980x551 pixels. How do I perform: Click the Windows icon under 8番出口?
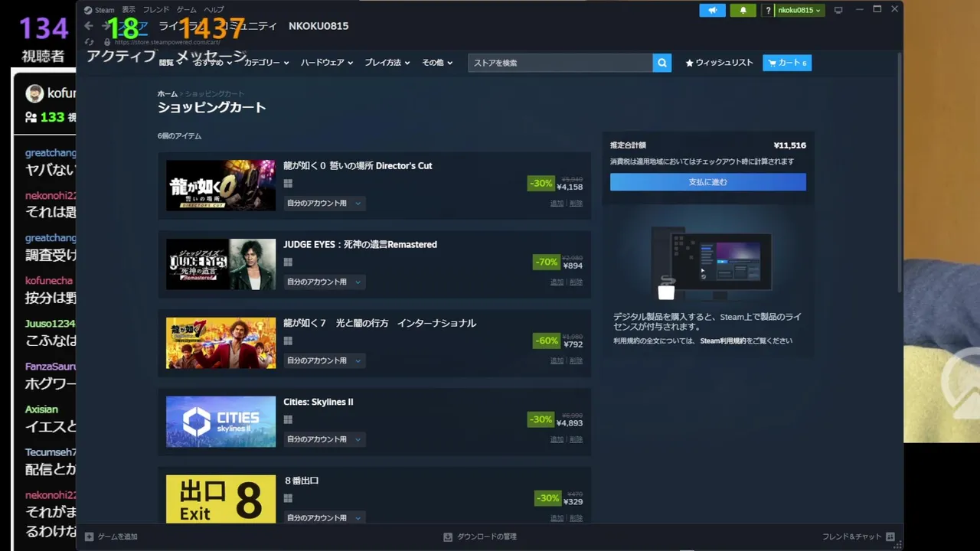[x=288, y=498]
